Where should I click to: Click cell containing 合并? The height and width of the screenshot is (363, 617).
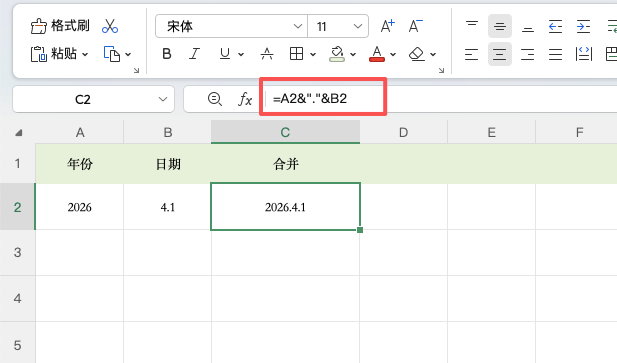[285, 164]
